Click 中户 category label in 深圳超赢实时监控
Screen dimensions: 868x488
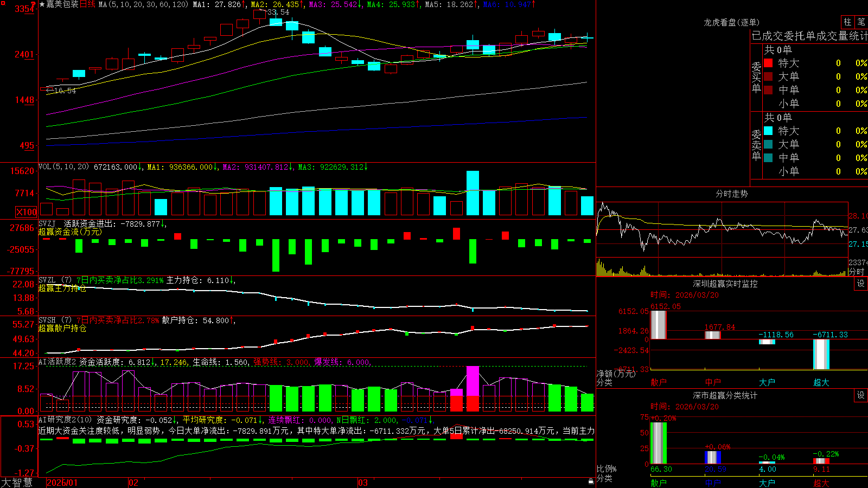(x=713, y=382)
